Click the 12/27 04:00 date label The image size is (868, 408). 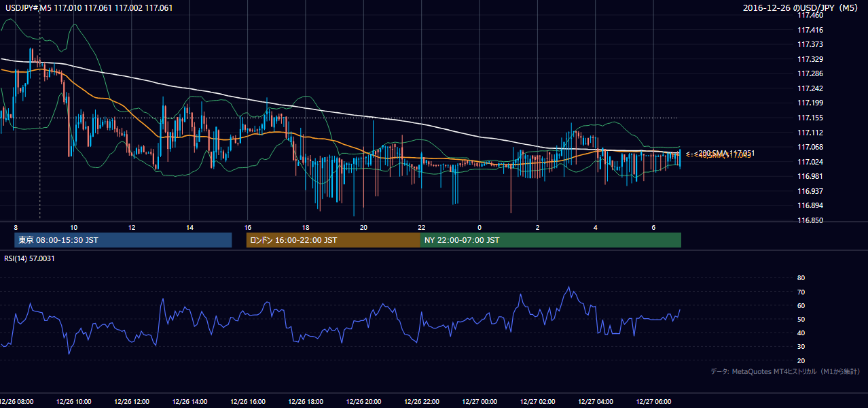[x=596, y=401]
